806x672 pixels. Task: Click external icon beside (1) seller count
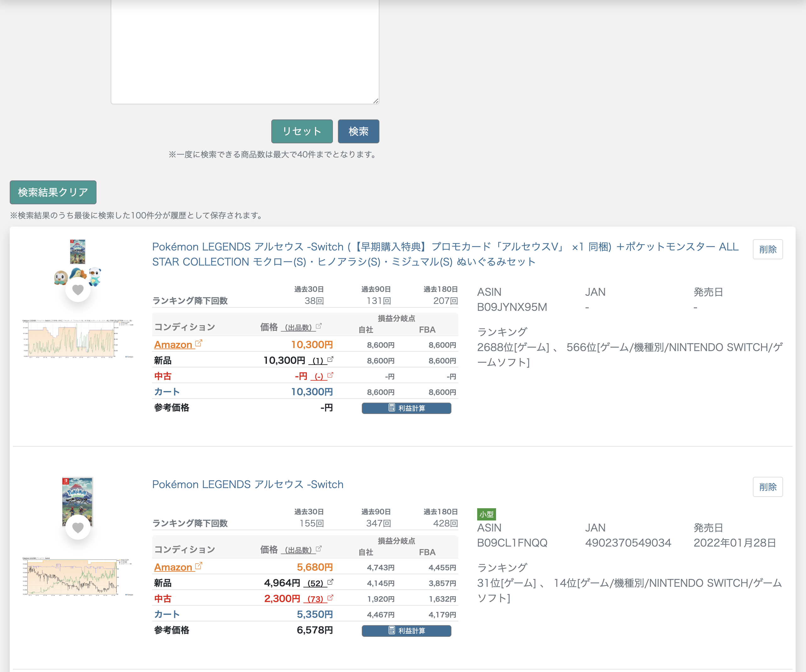pos(330,360)
